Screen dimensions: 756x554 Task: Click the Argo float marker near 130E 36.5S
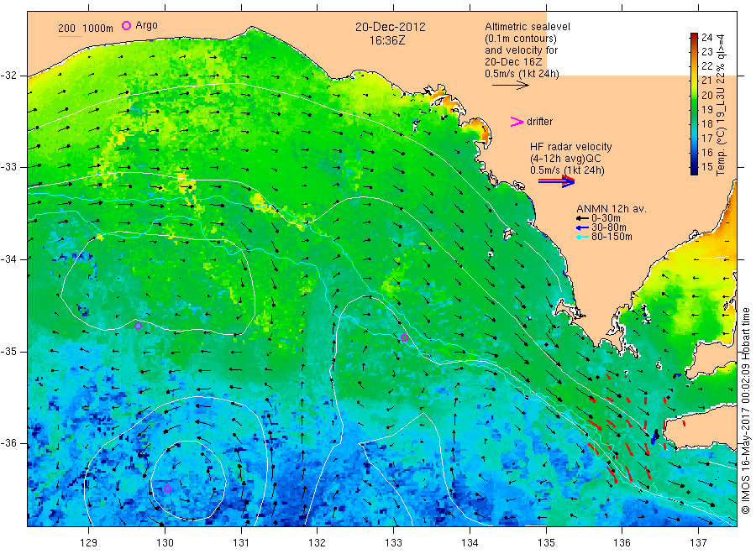pos(167,489)
